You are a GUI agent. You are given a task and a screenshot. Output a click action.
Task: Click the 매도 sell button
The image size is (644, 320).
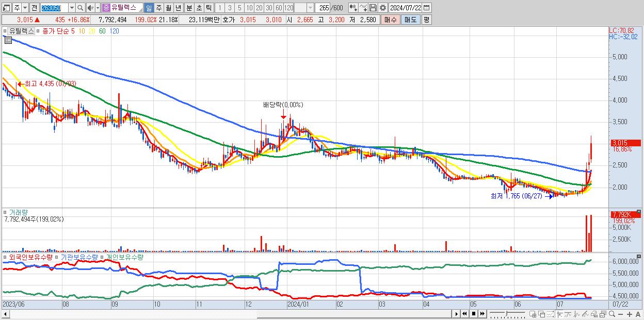tap(411, 20)
